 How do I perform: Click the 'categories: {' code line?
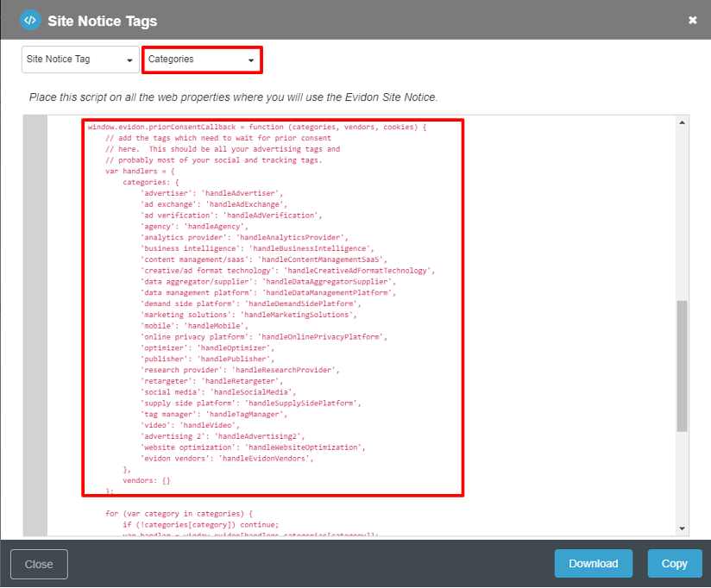pyautogui.click(x=151, y=182)
